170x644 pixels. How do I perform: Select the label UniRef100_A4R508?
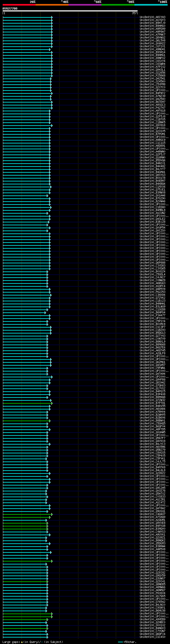click(152, 549)
